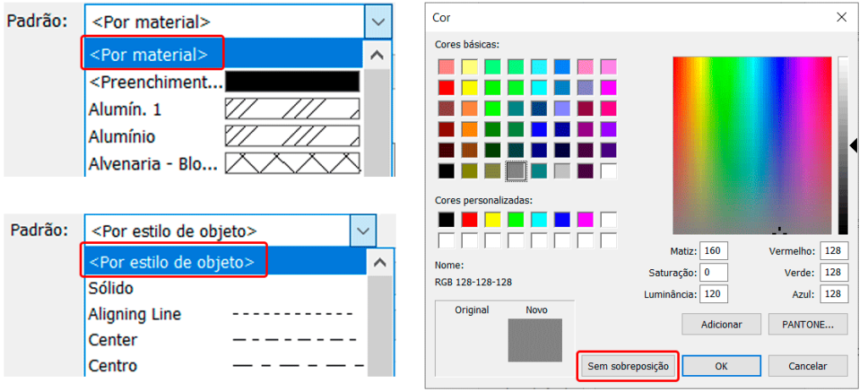Click the Luminância value field
The height and width of the screenshot is (392, 868).
coord(714,294)
